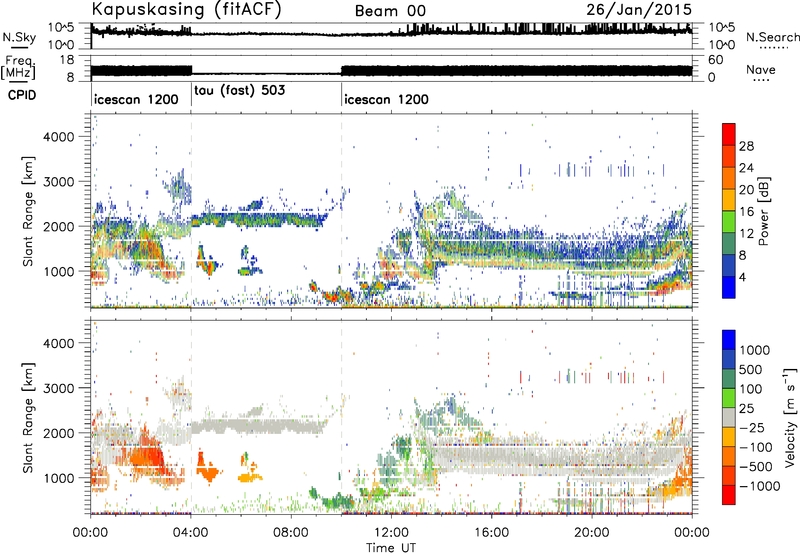Click velocity panel 'Slant Range [km]' axis title
The height and width of the screenshot is (554, 800).
coord(28,417)
